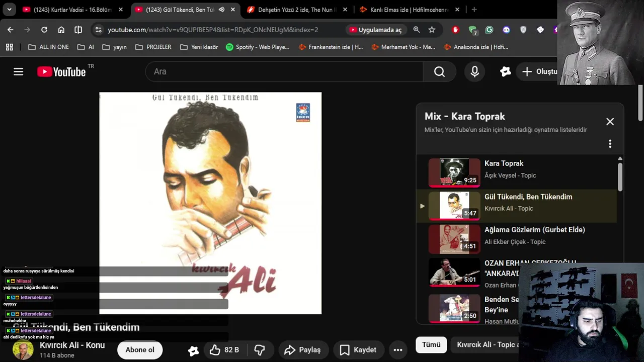Open the Kıvırcık Ali channel avatar

[x=23, y=350]
